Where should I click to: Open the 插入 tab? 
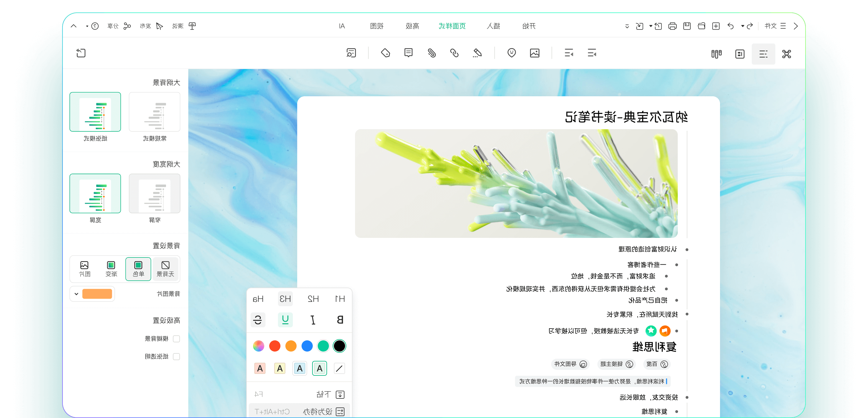click(x=493, y=26)
